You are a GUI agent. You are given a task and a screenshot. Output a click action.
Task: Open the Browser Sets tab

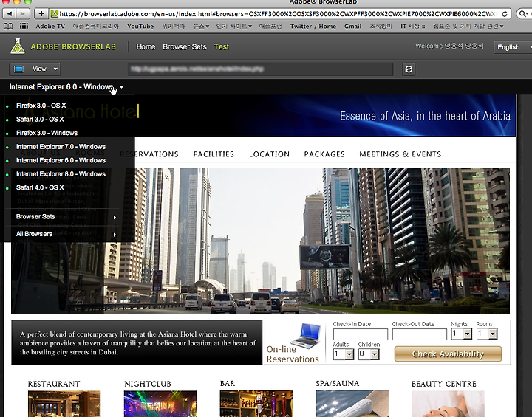185,46
